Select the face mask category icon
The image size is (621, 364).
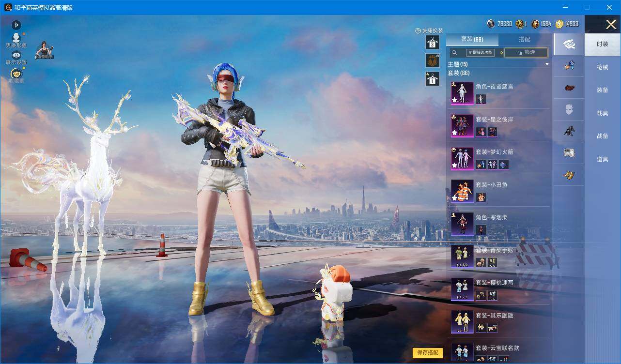(569, 110)
